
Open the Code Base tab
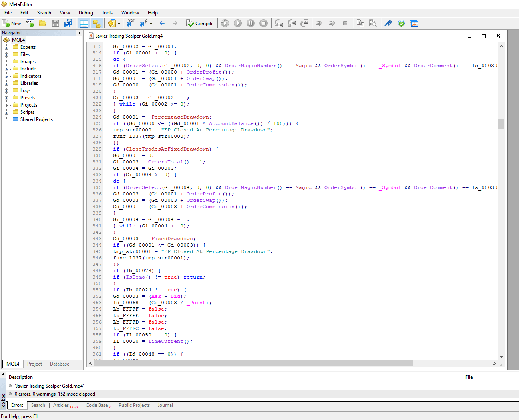coord(98,405)
